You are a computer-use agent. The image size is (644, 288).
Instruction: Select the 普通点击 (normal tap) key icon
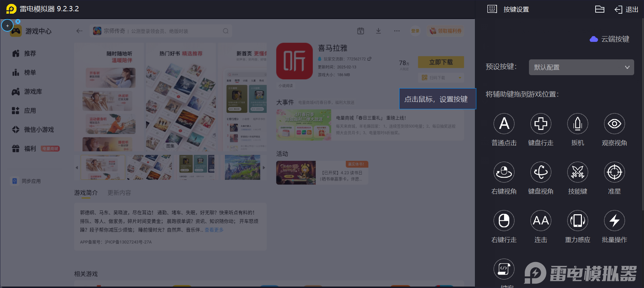coord(504,124)
